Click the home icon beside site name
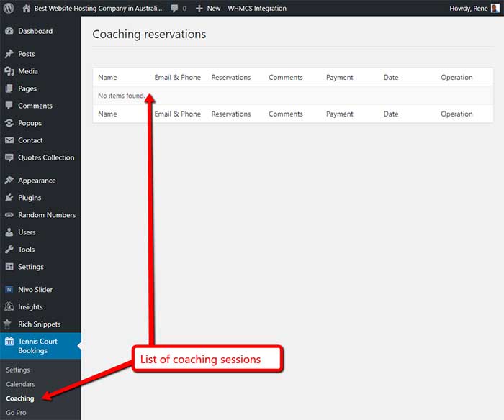This screenshot has width=504, height=420. (x=27, y=9)
